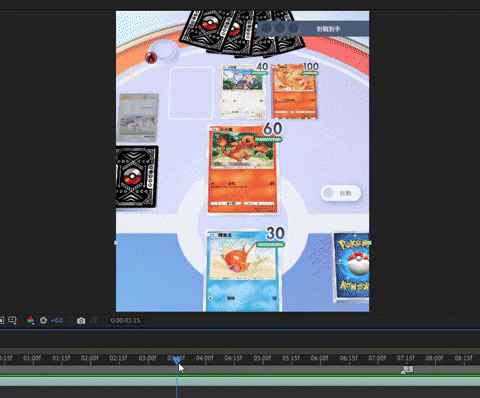The width and height of the screenshot is (480, 398).
Task: Click the gray work area bar
Action: [x=240, y=369]
